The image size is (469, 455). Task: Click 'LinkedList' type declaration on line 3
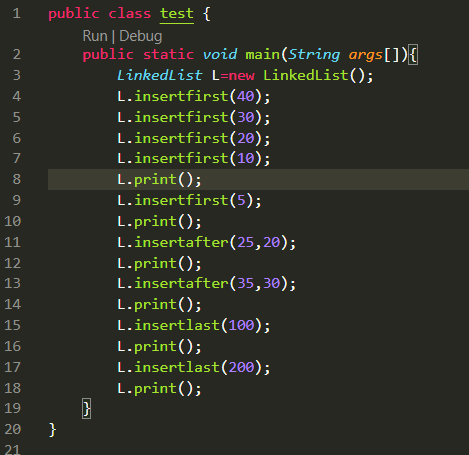(x=160, y=75)
